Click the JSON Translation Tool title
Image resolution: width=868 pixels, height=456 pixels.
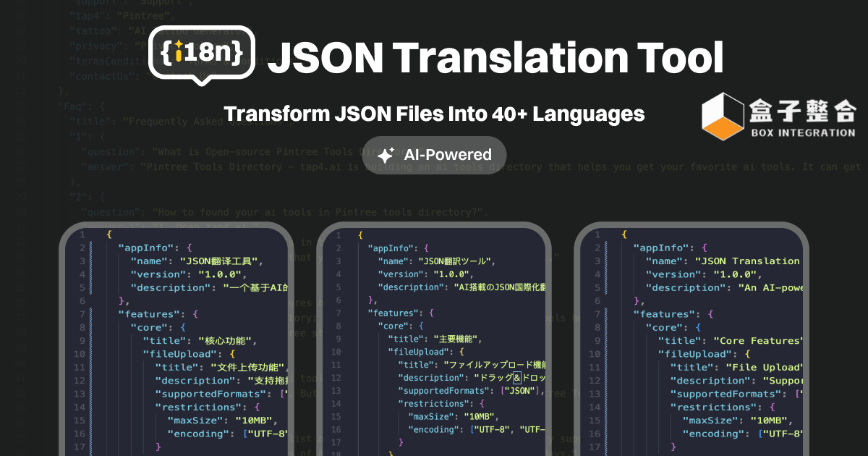tap(495, 58)
